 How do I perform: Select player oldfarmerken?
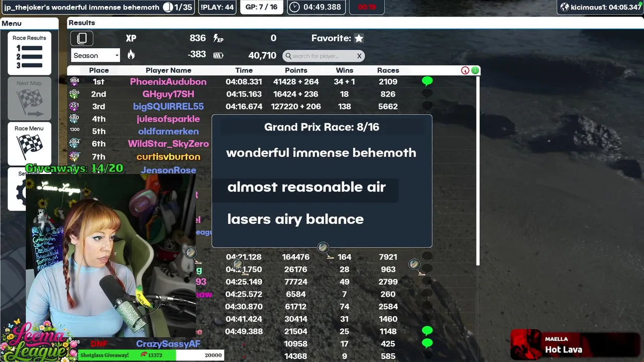168,131
